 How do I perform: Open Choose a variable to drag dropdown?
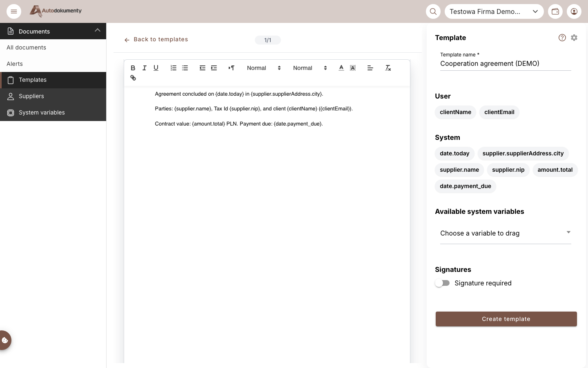[506, 233]
